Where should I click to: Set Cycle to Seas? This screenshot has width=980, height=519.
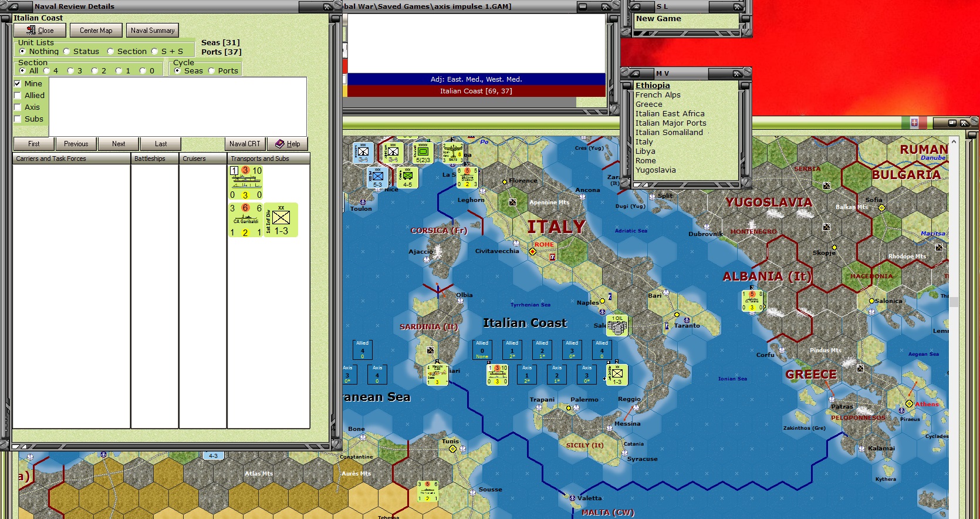click(177, 71)
